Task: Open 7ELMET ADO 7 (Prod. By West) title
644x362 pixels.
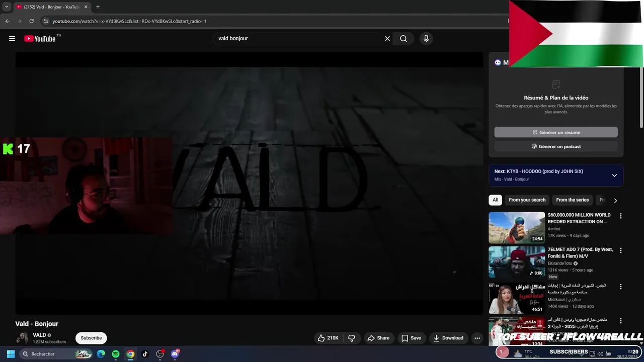Action: tap(580, 253)
